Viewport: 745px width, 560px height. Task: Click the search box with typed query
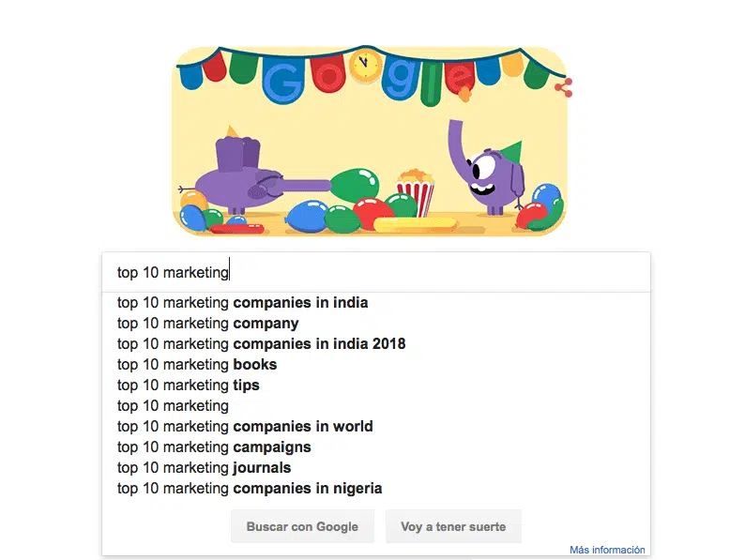click(x=375, y=273)
